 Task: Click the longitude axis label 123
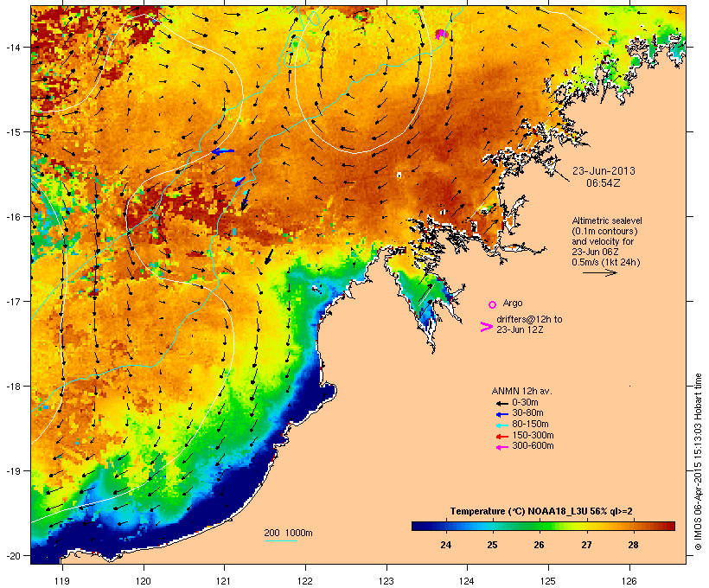click(386, 581)
